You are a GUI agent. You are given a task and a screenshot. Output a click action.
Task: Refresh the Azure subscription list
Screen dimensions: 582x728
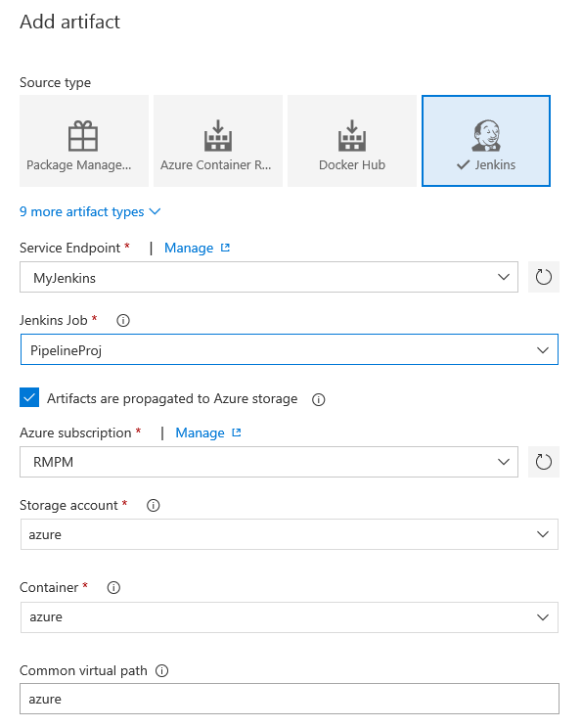point(544,462)
